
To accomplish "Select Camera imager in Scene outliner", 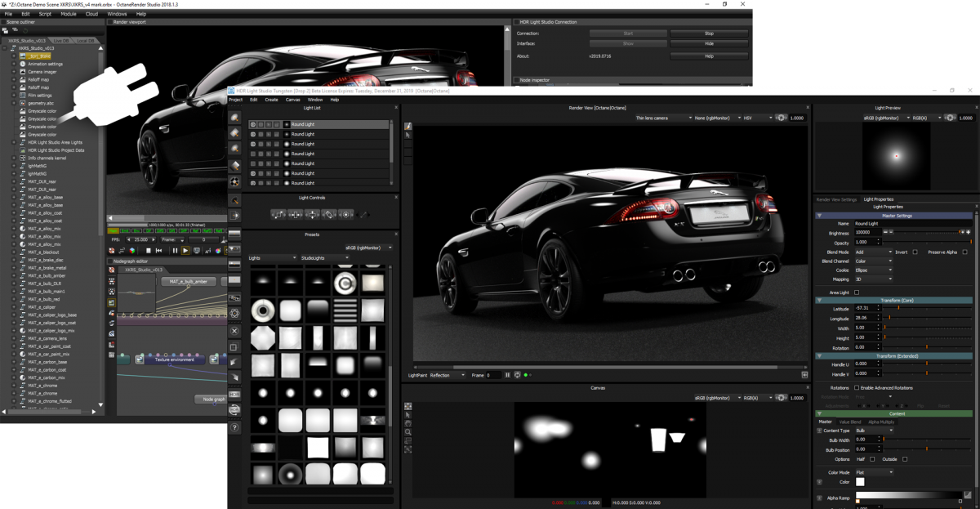I will pos(42,72).
